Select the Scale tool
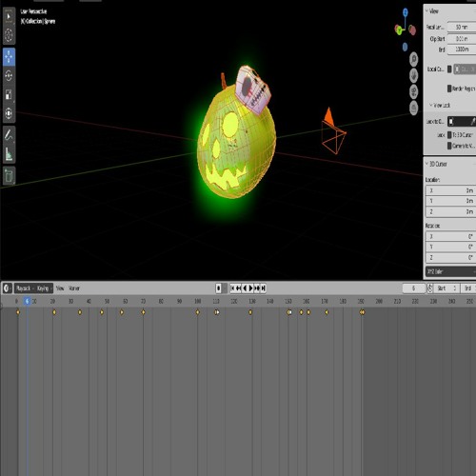Viewport: 476px width, 476px height. [9, 94]
